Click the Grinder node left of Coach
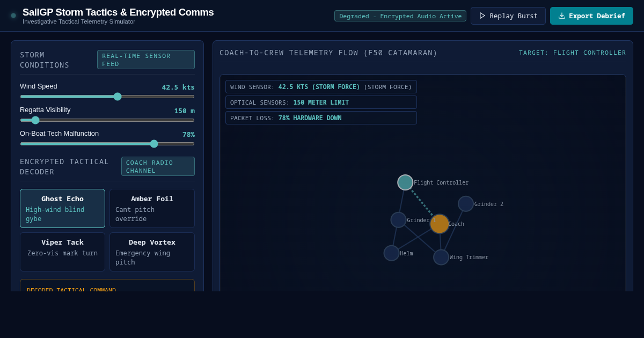The image size is (644, 338). 398,220
